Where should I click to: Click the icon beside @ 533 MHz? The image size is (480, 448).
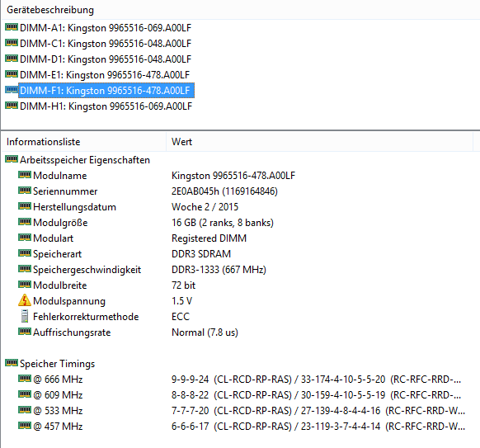click(x=25, y=410)
